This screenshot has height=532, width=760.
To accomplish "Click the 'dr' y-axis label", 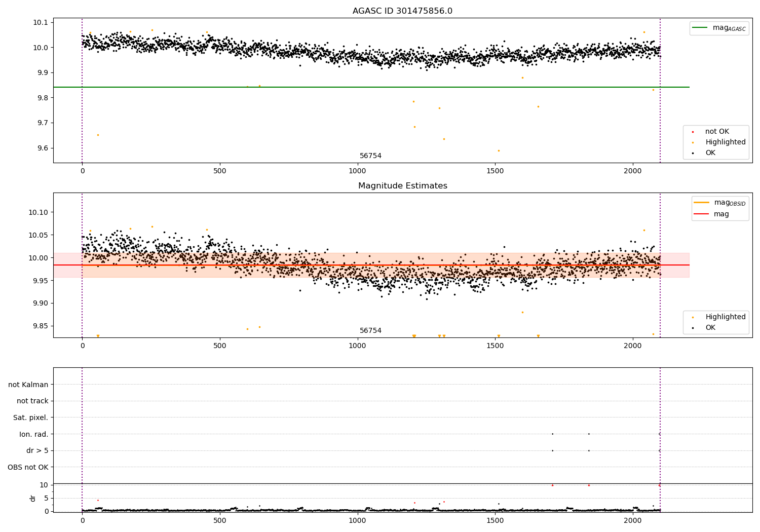I will [33, 498].
